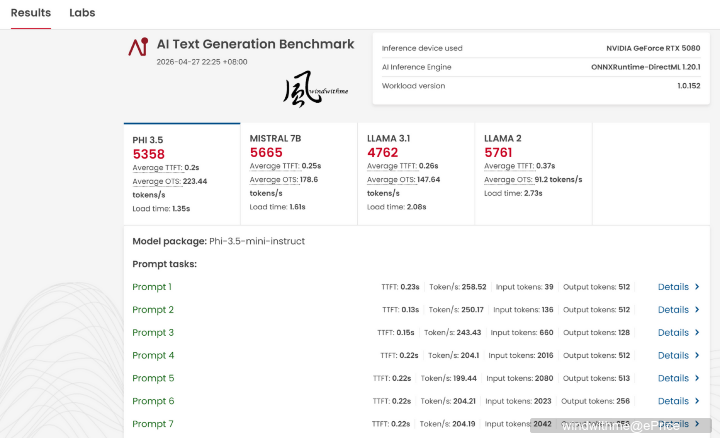Expand Prompt 2 row chevron arrow
The width and height of the screenshot is (720, 438).
click(x=697, y=310)
